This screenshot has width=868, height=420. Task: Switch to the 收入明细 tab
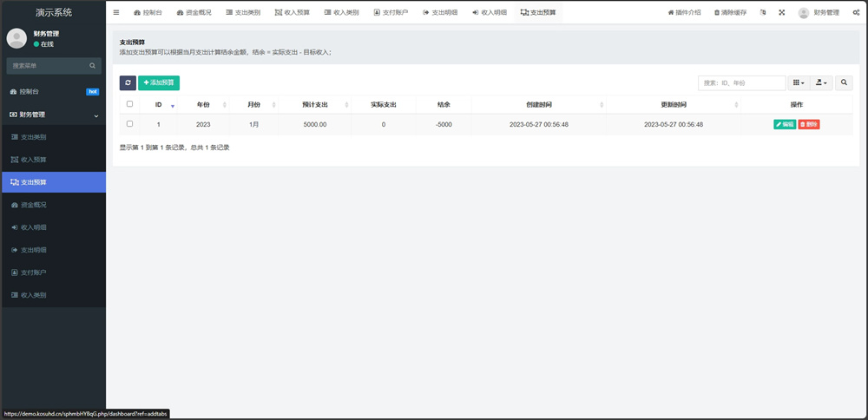(x=490, y=12)
